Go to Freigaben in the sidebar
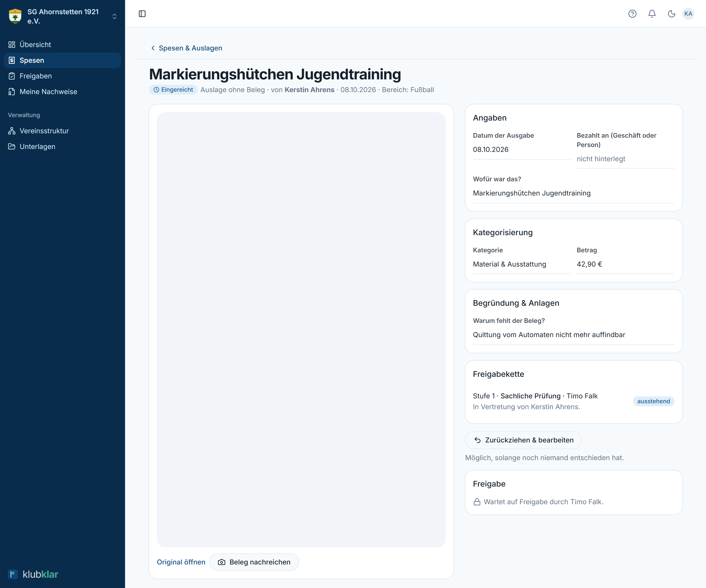Viewport: 706px width, 588px height. point(63,76)
